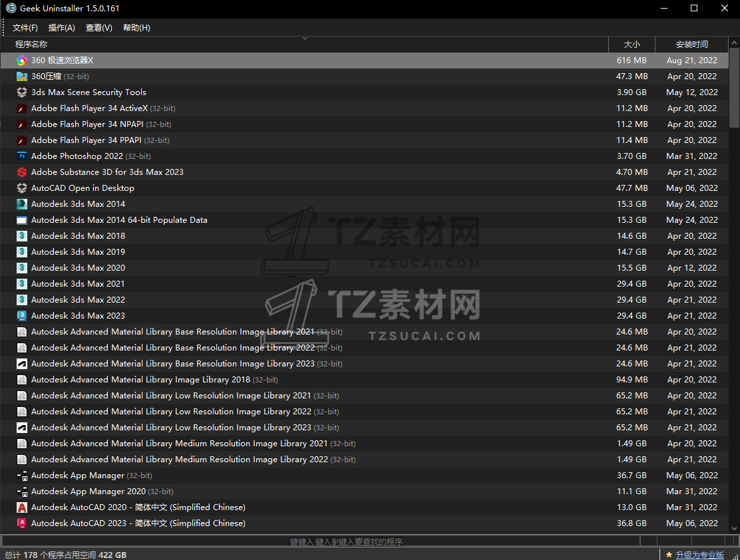Viewport: 740px width, 560px height.
Task: Sort by the 安装时间 column header
Action: click(x=692, y=45)
